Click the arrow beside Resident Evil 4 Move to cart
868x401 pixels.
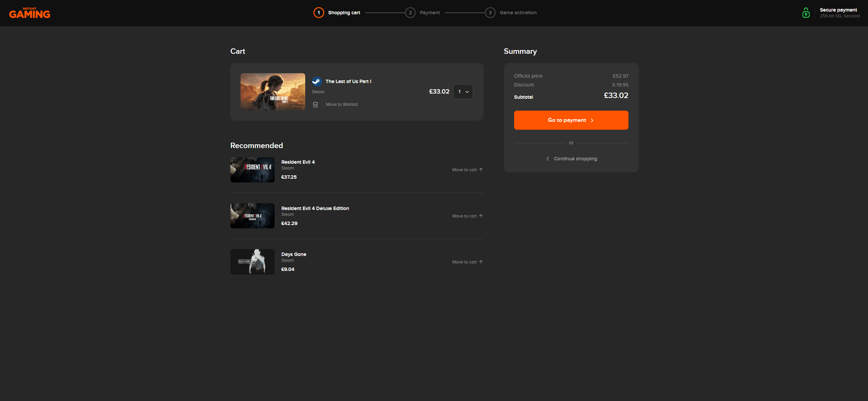pos(481,170)
